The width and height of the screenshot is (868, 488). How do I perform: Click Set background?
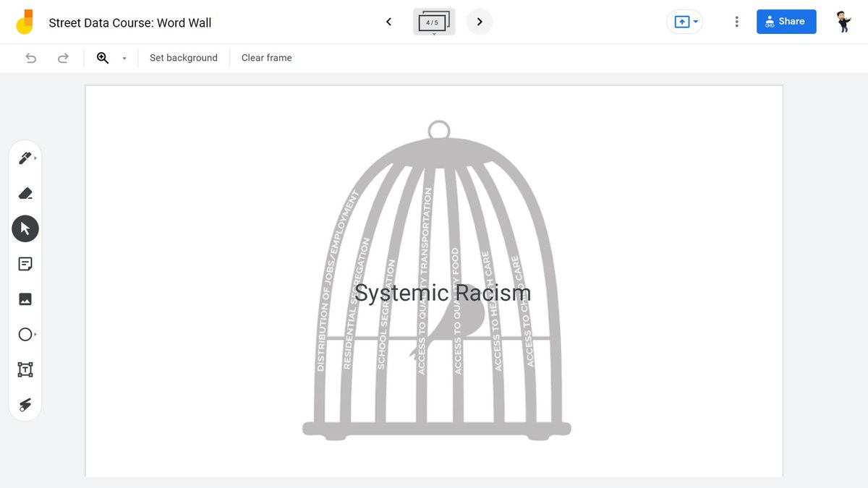(184, 58)
